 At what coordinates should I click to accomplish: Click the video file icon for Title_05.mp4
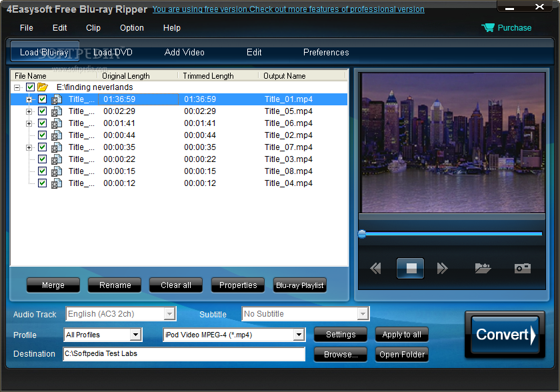[x=57, y=111]
